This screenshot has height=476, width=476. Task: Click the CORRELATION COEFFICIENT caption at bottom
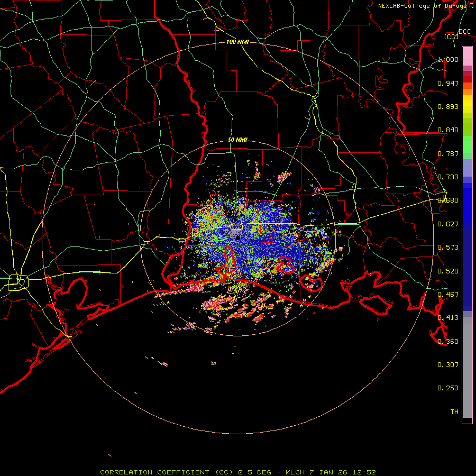[238, 472]
